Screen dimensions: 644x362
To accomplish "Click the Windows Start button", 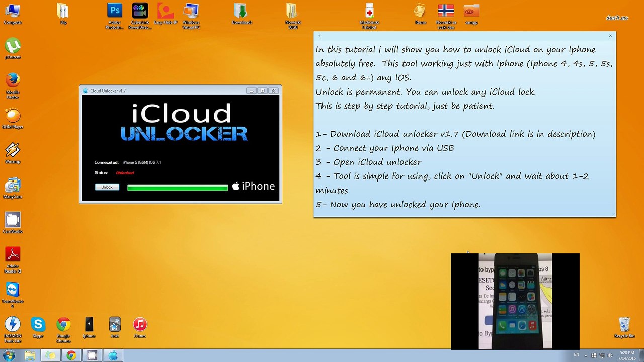I will coord(9,356).
